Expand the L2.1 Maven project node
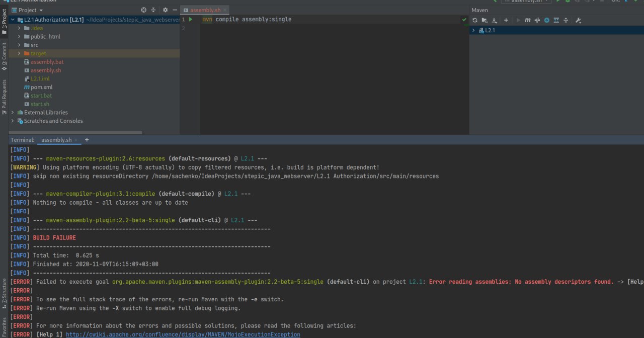The width and height of the screenshot is (644, 338). point(473,30)
